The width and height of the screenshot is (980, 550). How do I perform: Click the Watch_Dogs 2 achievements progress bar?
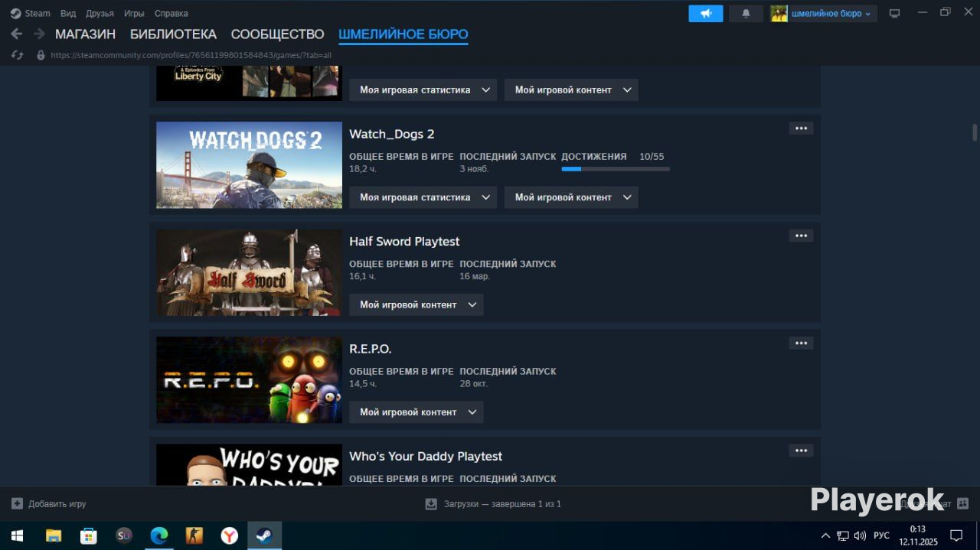pos(616,168)
